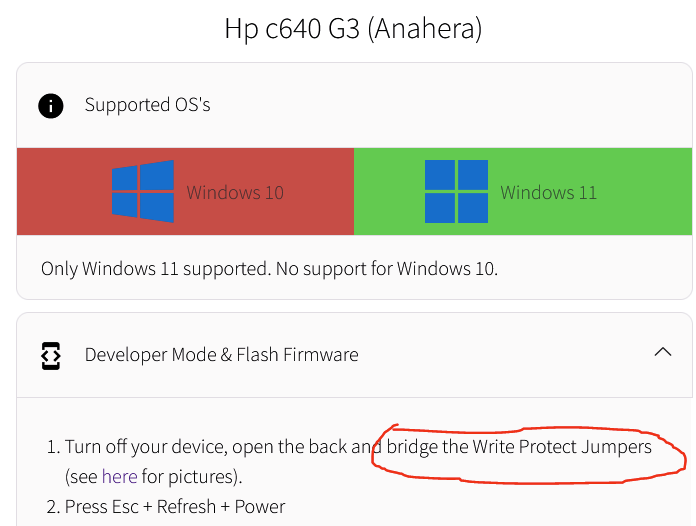Screen dimensions: 696x526
Task: Click the "(see" text before the here link
Action: (x=81, y=477)
